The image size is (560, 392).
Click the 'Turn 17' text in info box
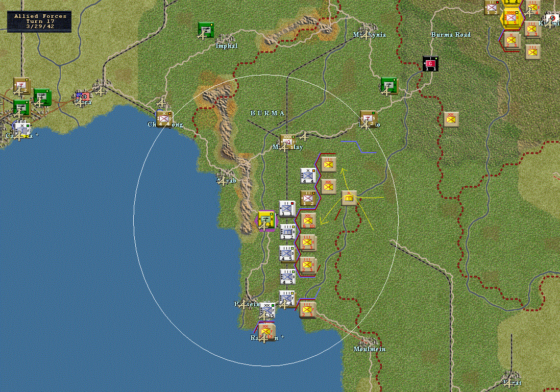pos(40,21)
